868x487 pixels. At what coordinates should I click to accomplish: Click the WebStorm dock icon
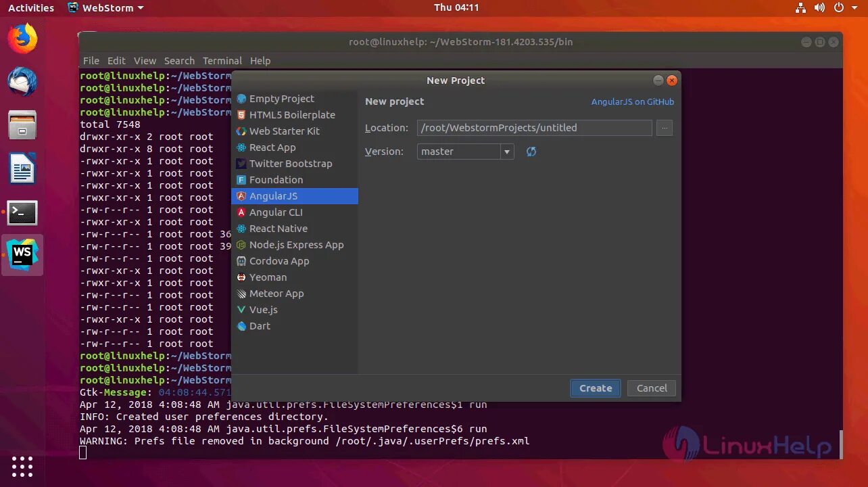(22, 255)
